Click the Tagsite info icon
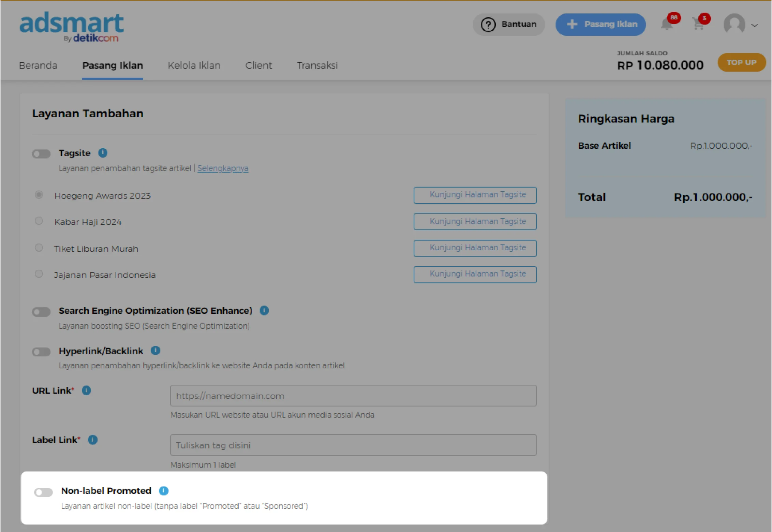772x532 pixels. 103,153
